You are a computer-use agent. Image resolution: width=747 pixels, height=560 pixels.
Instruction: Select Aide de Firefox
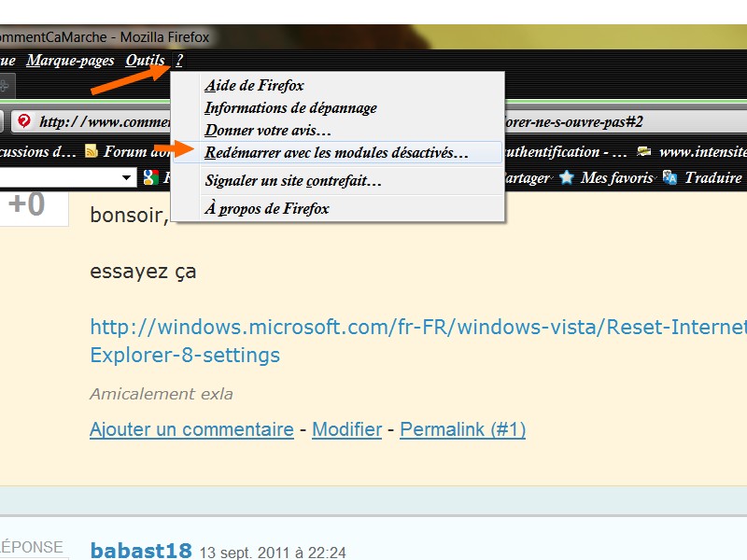(337, 86)
